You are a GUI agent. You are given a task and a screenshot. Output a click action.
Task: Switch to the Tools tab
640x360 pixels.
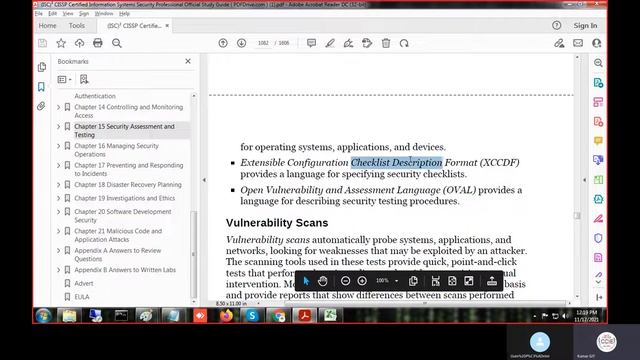click(77, 25)
